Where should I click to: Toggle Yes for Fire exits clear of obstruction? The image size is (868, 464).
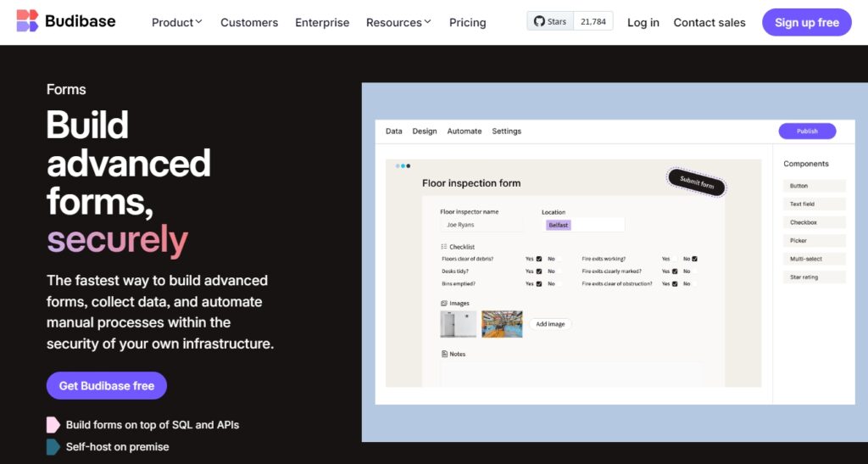coord(675,283)
